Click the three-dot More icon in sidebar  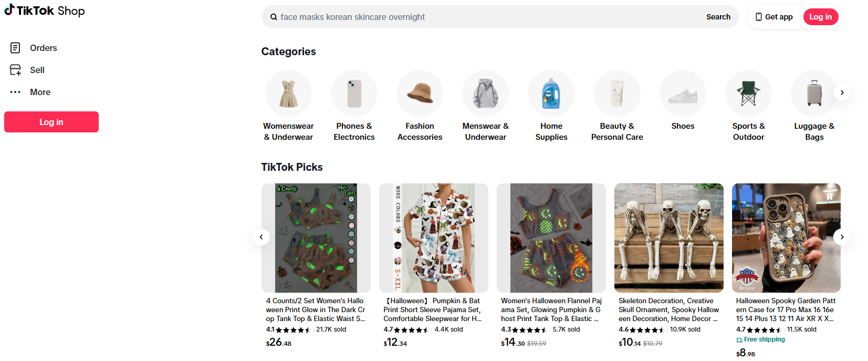click(x=15, y=92)
